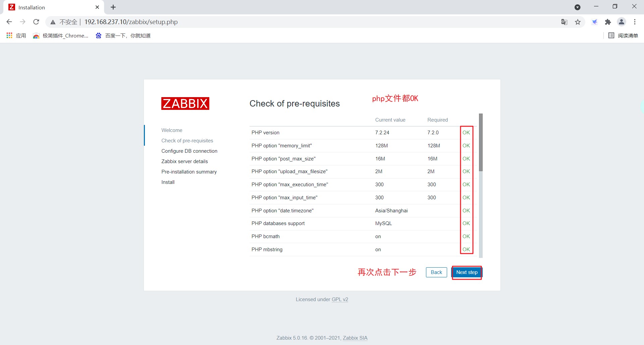644x345 pixels.
Task: Click the not-secure warning icon
Action: click(53, 22)
